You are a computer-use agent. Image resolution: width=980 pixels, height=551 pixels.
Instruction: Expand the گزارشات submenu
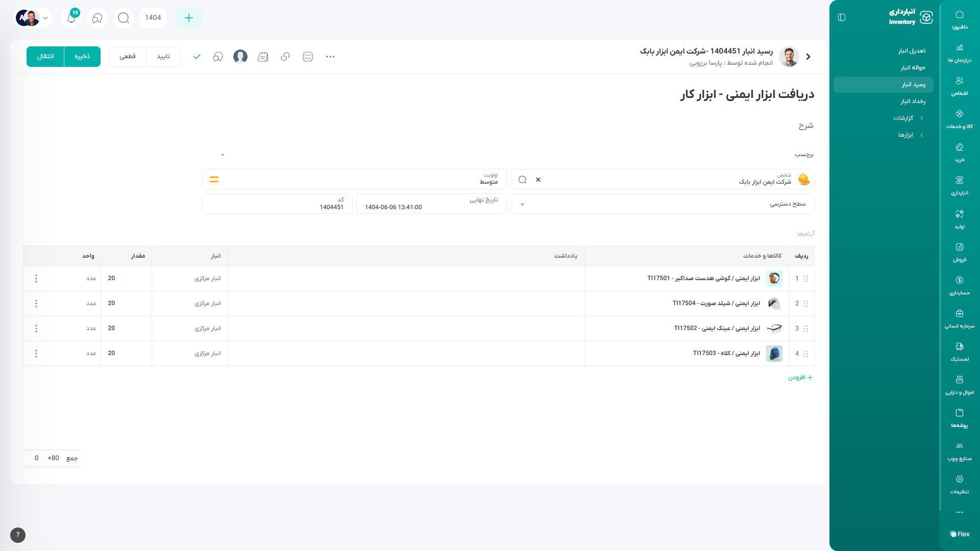click(x=908, y=118)
